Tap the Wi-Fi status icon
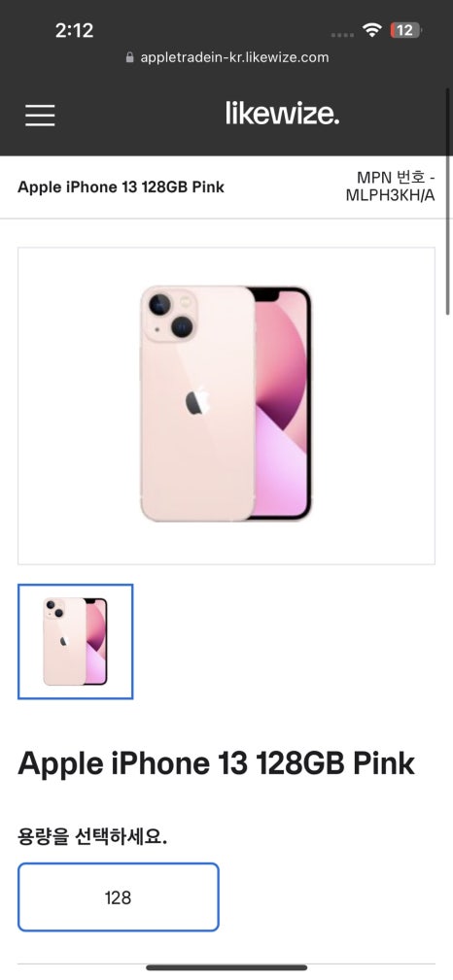The image size is (453, 980). (x=372, y=29)
